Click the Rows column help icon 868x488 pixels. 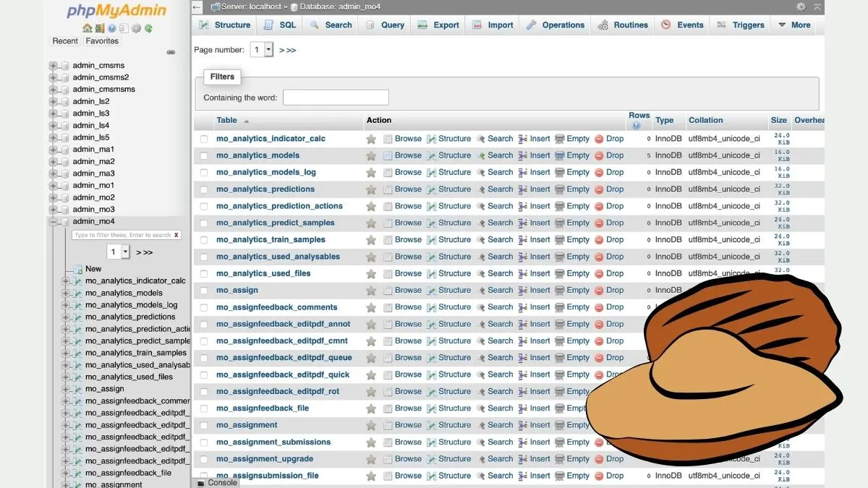pyautogui.click(x=636, y=126)
